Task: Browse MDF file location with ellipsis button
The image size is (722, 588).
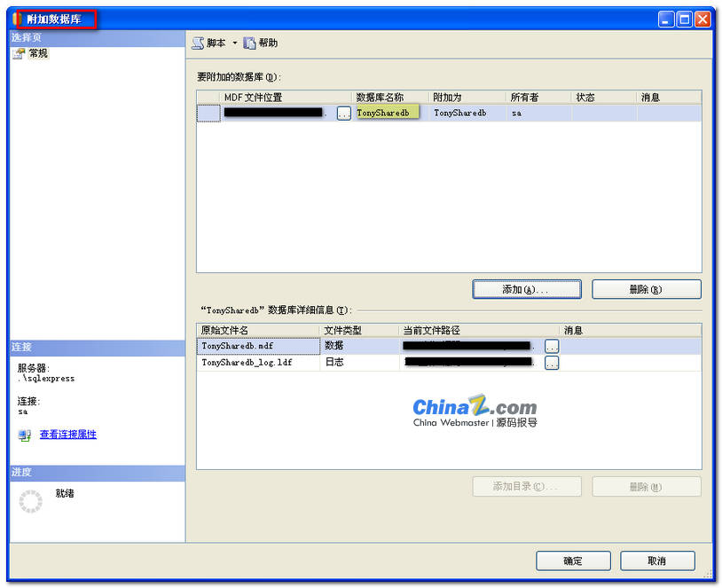Action: 344,114
